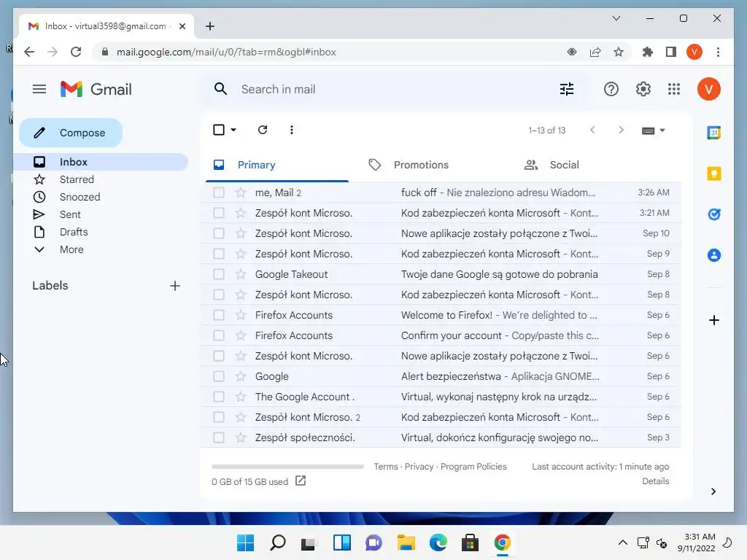The image size is (747, 560).
Task: Bookmark this tab with the star icon
Action: tap(619, 52)
